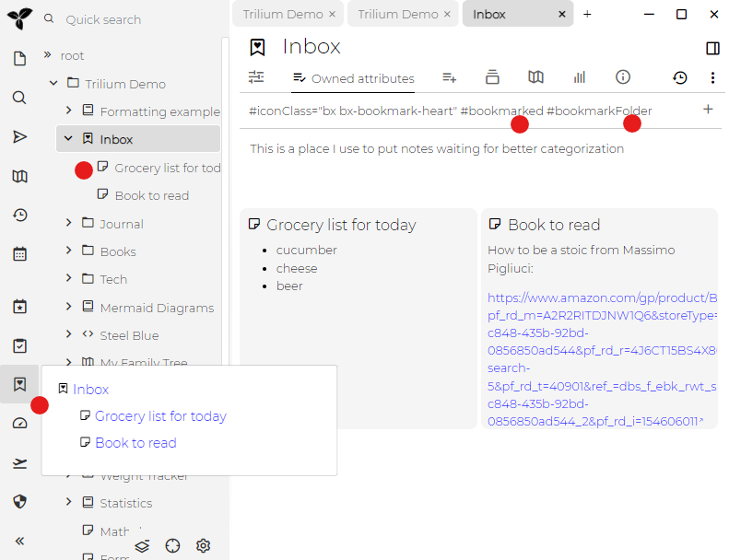Open Grocery list for today from bookmark popup

(x=160, y=416)
